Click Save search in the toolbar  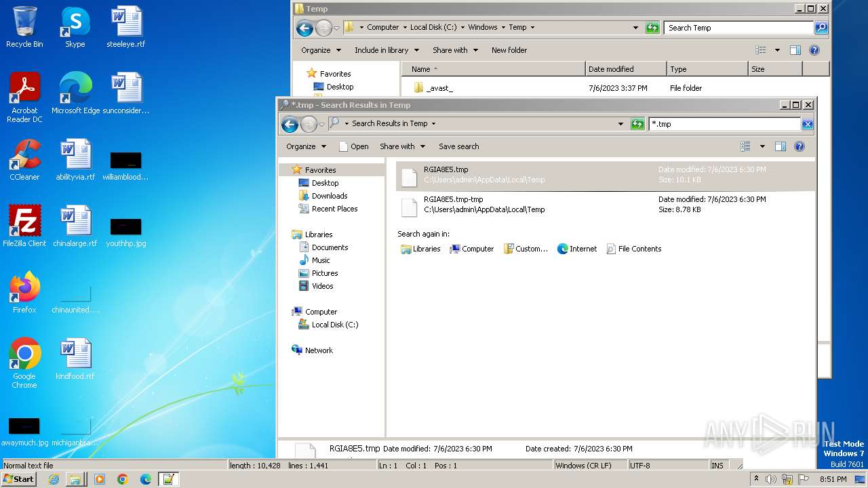pos(458,146)
